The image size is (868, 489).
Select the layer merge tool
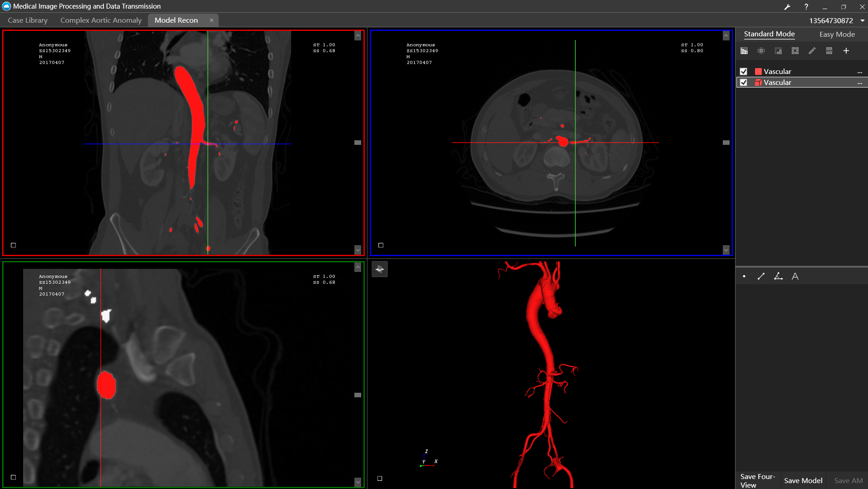829,51
